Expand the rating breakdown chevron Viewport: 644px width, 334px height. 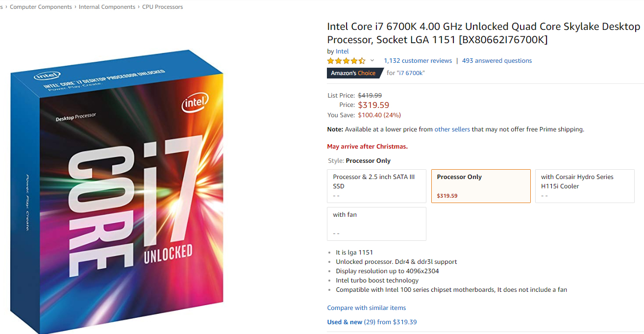pos(372,61)
